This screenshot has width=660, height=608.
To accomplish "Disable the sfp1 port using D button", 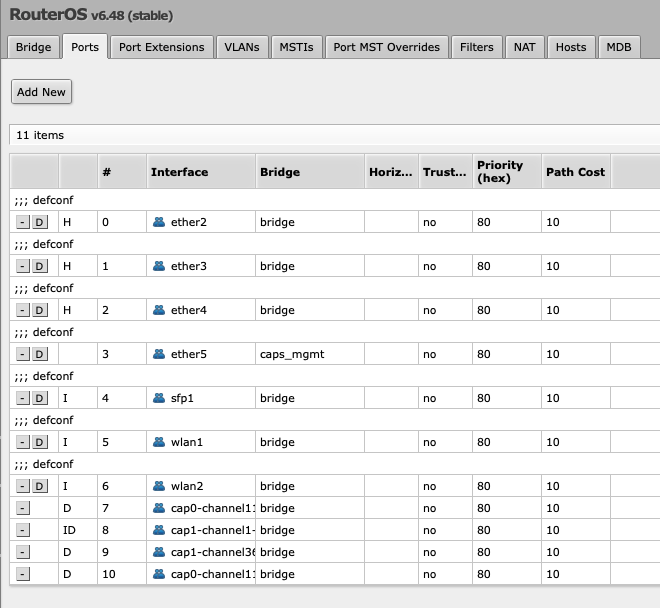I will 39,398.
